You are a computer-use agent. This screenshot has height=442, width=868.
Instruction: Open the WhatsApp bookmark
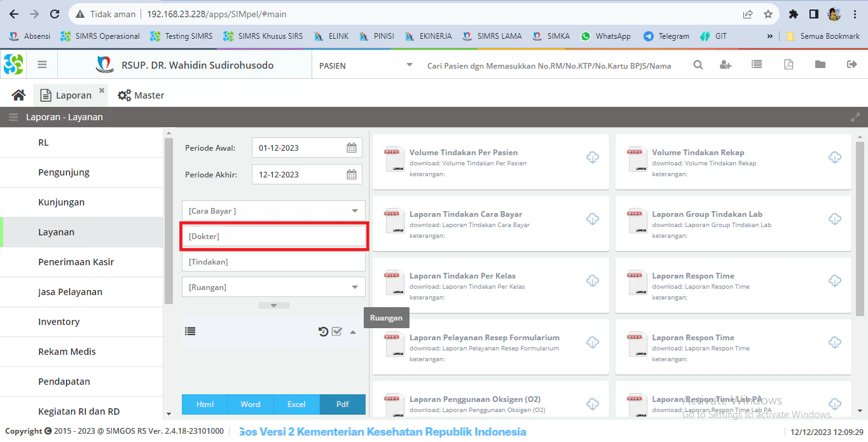(x=606, y=36)
